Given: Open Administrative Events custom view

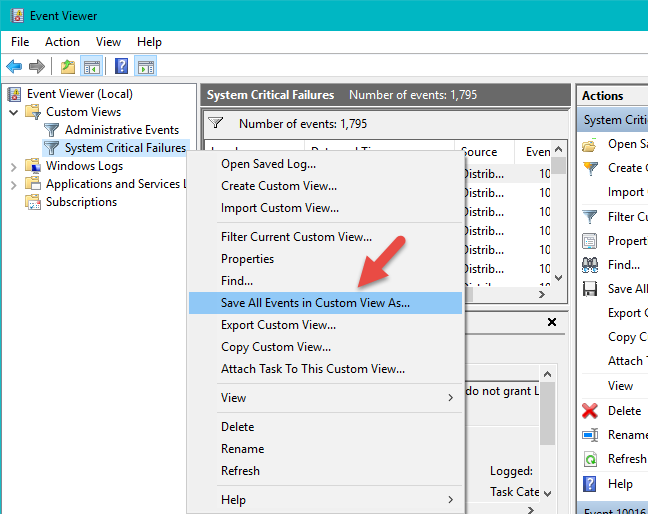Looking at the screenshot, I should pos(122,130).
